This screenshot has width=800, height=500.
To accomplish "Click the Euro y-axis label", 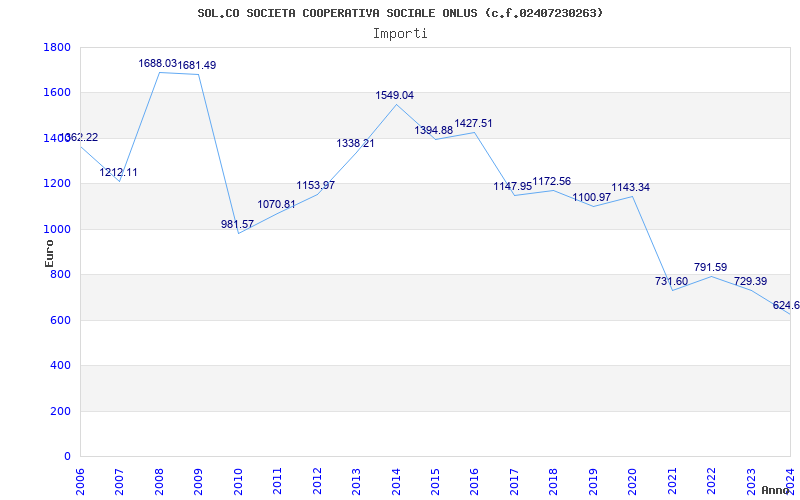I will click(49, 253).
